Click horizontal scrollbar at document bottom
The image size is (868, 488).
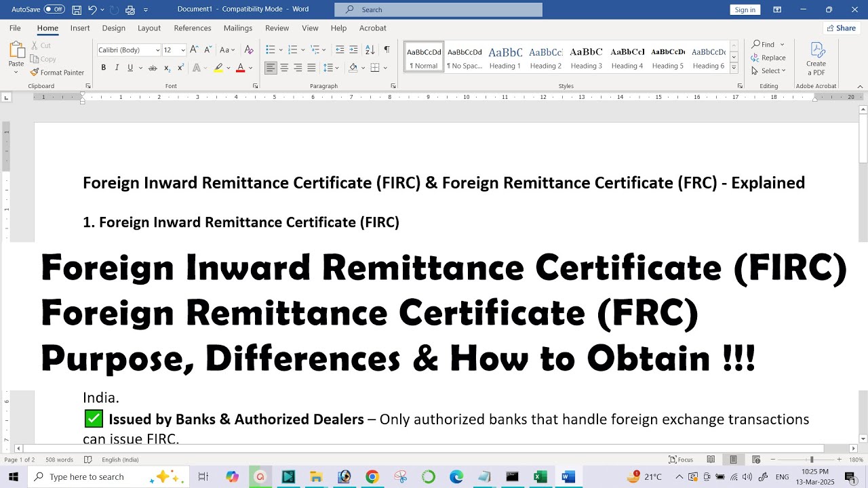(422, 448)
